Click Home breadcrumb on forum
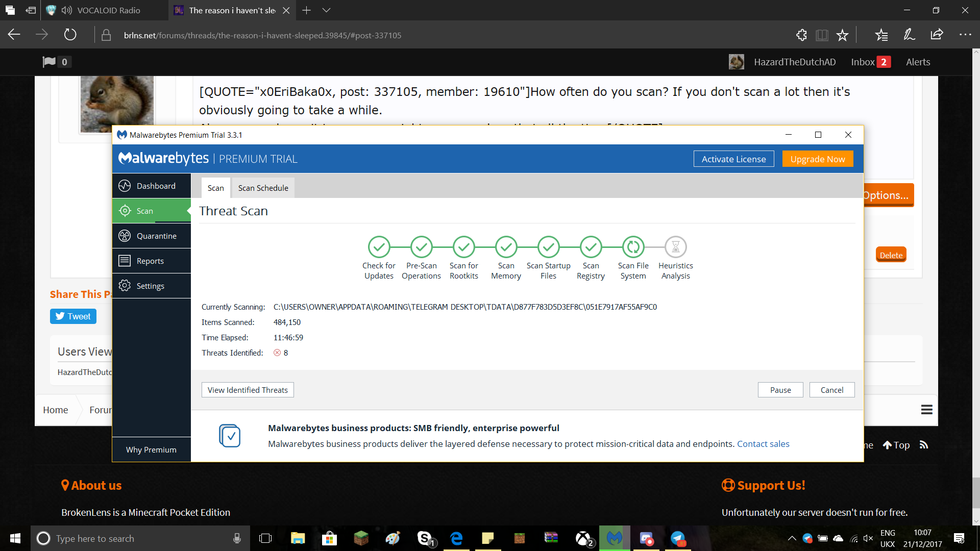 (55, 410)
